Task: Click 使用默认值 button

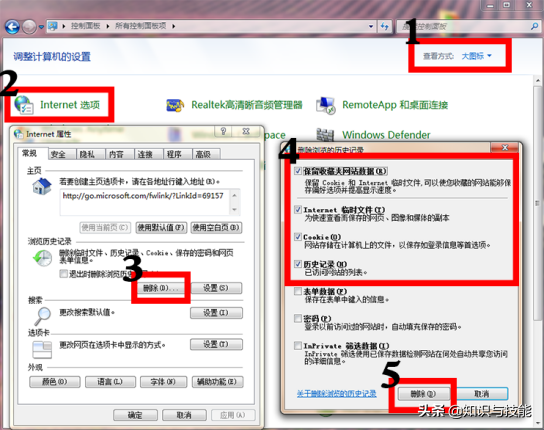Action: click(161, 228)
